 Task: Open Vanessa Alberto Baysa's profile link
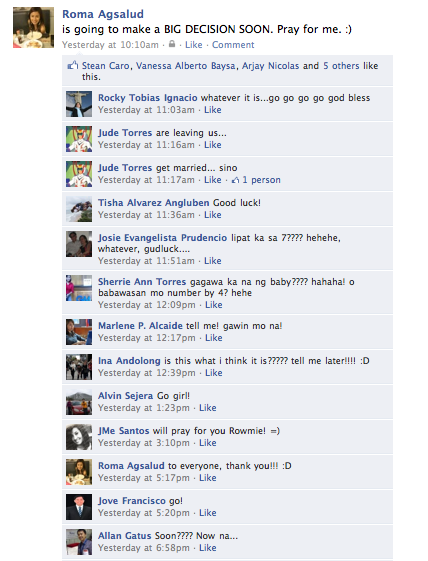[x=186, y=66]
